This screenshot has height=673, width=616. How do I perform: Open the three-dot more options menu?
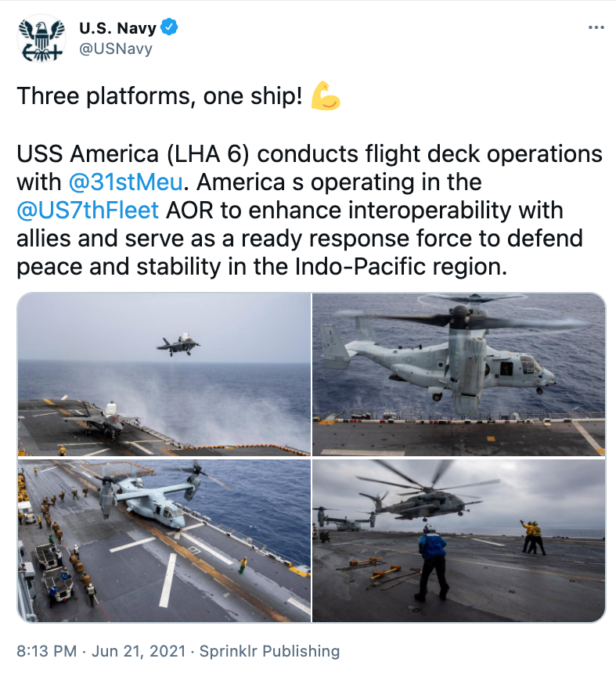tap(596, 27)
